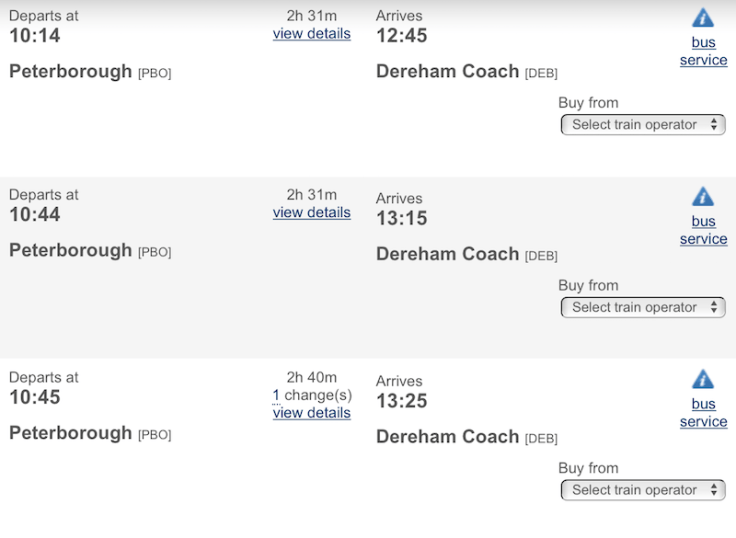
Task: Click the 10:14 departure time
Action: tap(35, 36)
